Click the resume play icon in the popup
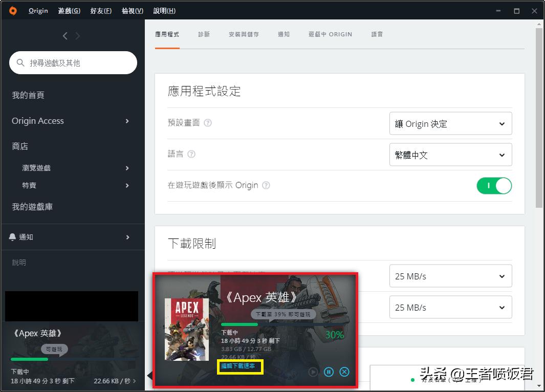The width and height of the screenshot is (545, 392). pyautogui.click(x=313, y=372)
